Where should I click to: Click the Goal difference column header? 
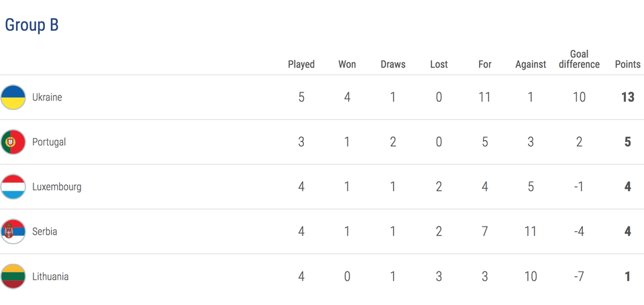(x=579, y=59)
